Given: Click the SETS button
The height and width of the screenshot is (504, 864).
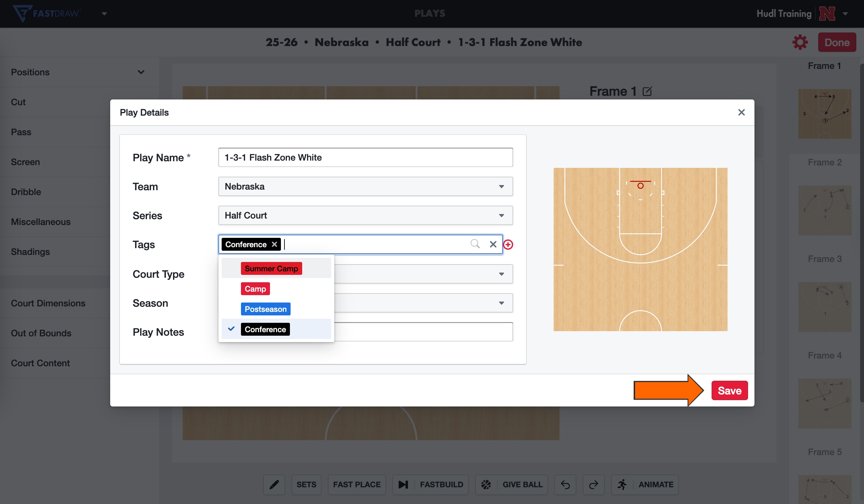Looking at the screenshot, I should coord(306,484).
